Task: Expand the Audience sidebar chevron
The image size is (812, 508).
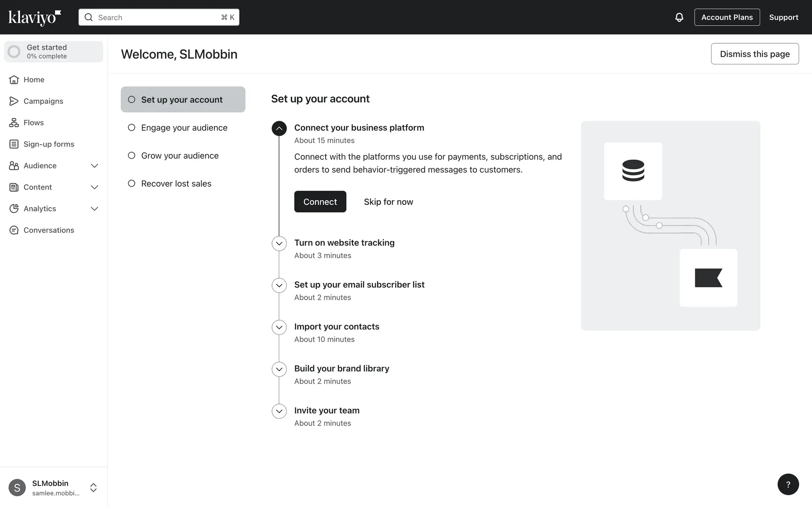Action: point(94,166)
